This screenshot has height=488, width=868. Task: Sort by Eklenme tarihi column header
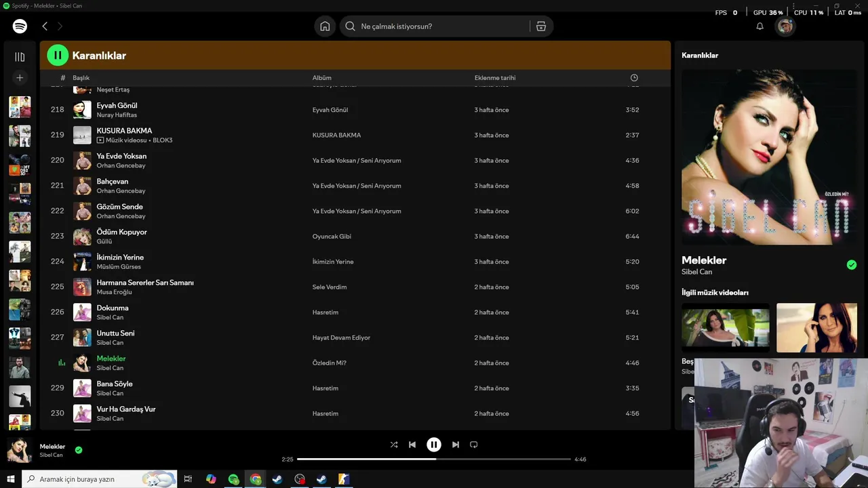[495, 78]
